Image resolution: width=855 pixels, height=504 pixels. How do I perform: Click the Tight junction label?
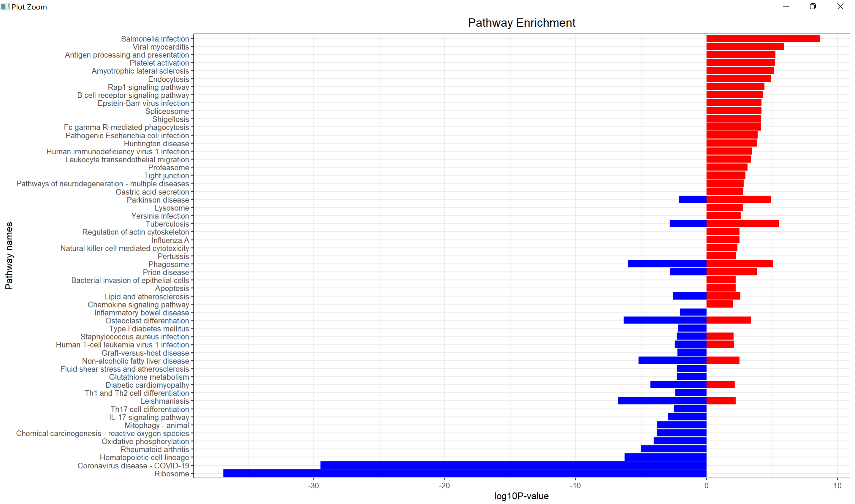(x=167, y=176)
